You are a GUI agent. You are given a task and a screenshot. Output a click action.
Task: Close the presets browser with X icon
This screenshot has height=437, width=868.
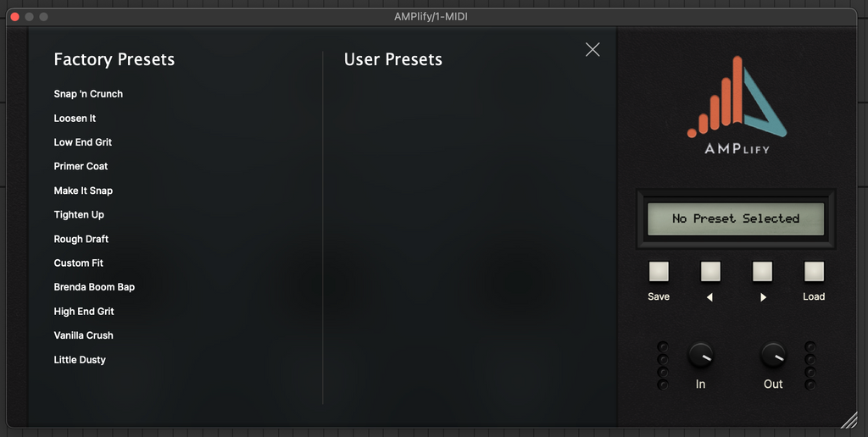(x=593, y=50)
